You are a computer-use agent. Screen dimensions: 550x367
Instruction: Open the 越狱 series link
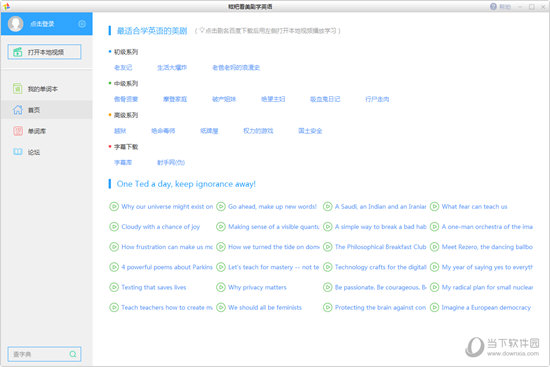click(x=120, y=131)
